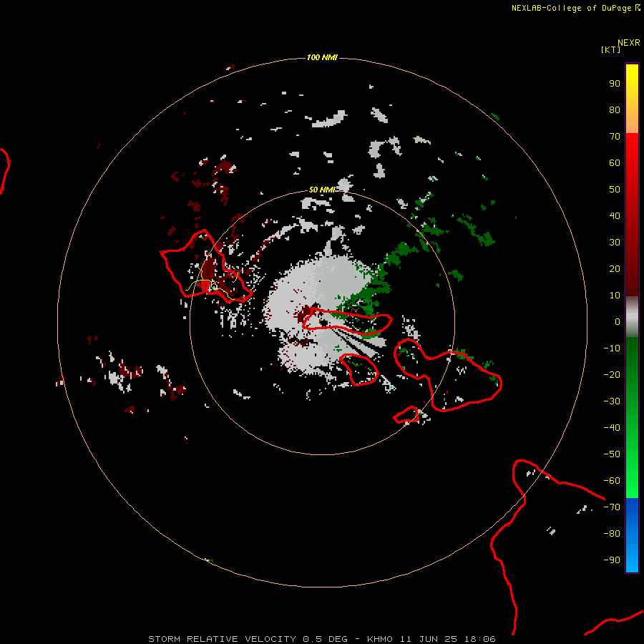Click the 0 value on the velocity scale

(618, 322)
